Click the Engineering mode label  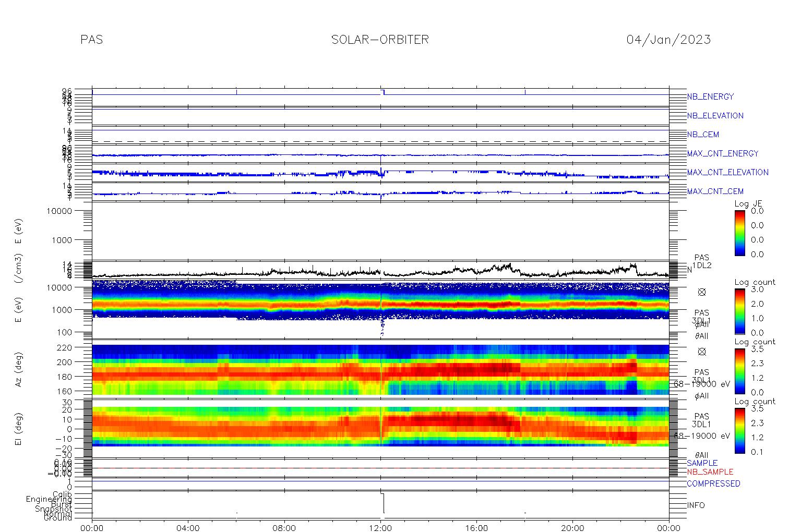(x=49, y=499)
